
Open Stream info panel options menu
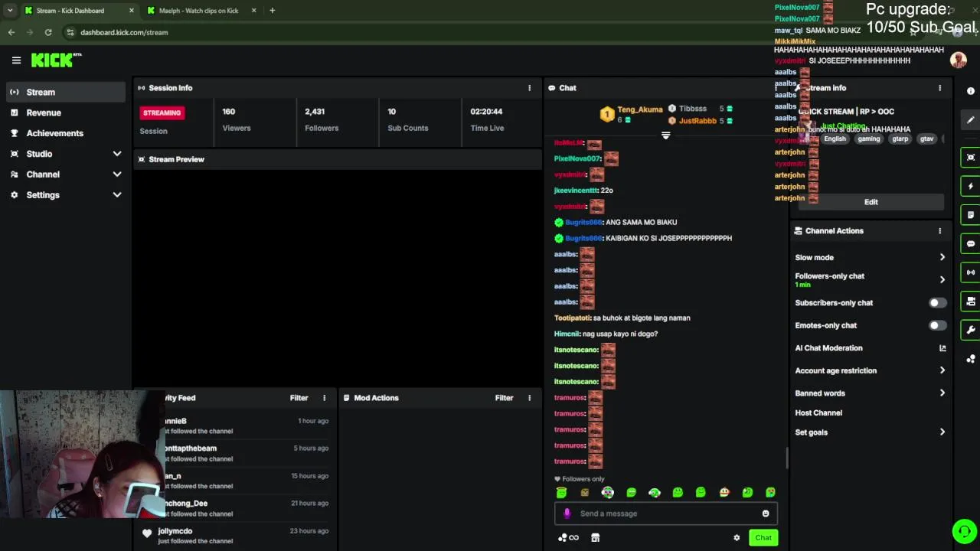point(940,88)
